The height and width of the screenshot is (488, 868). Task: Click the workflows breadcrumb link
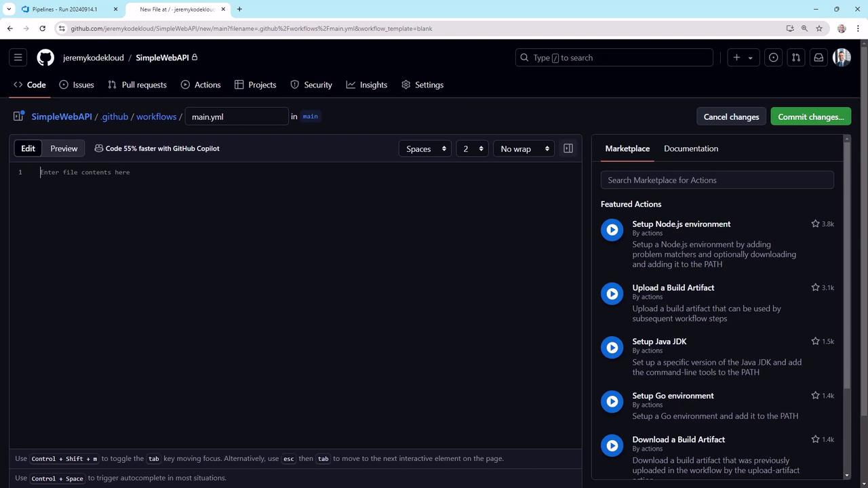(156, 117)
